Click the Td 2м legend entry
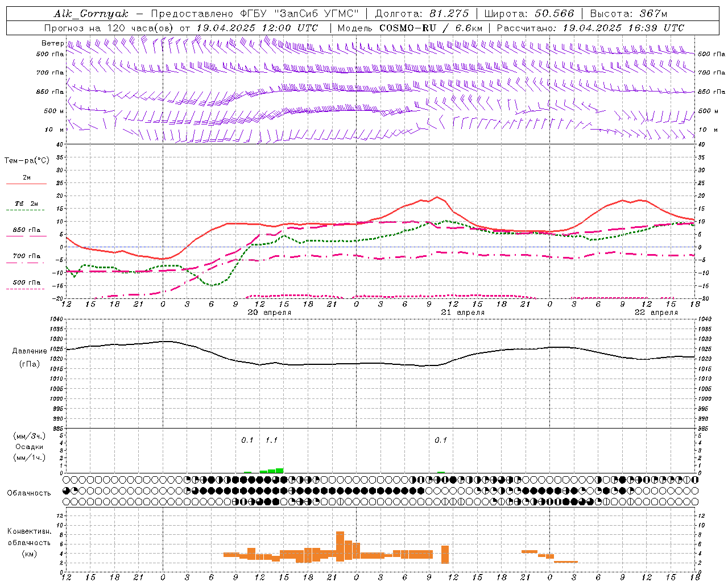Screen dimensions: 728x582 coord(27,203)
